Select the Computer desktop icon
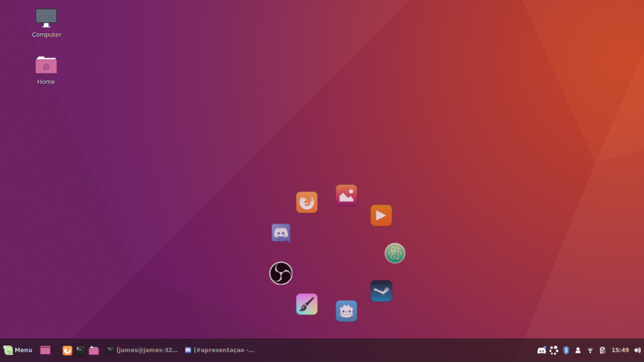This screenshot has width=644, height=362. 46,23
